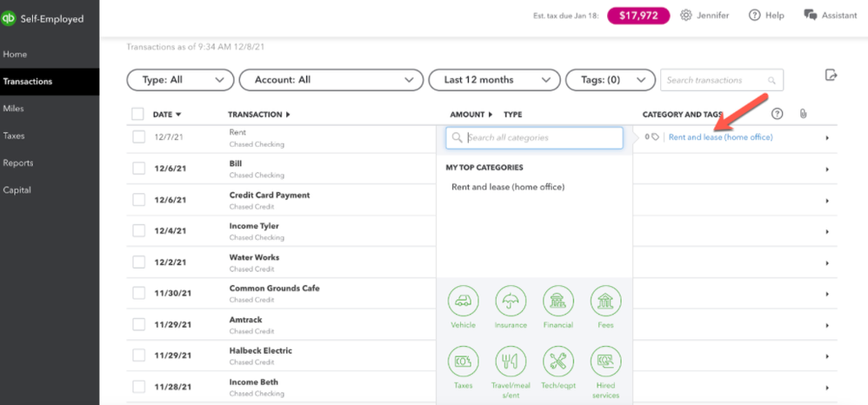Viewport: 868px width, 405px height.
Task: Expand the Rent row arrow
Action: pyautogui.click(x=826, y=138)
